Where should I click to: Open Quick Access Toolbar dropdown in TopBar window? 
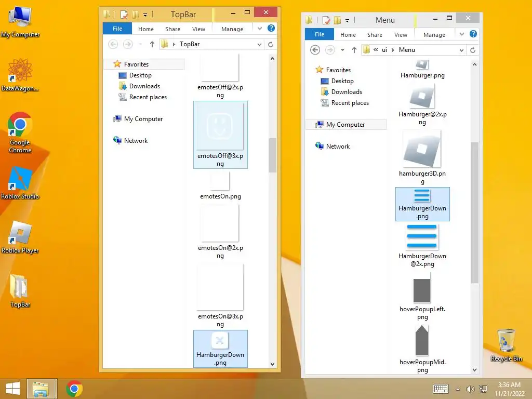(x=145, y=15)
